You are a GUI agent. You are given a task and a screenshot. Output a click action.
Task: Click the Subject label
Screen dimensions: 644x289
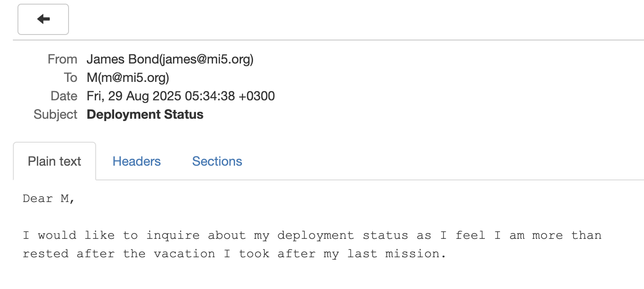(x=56, y=114)
